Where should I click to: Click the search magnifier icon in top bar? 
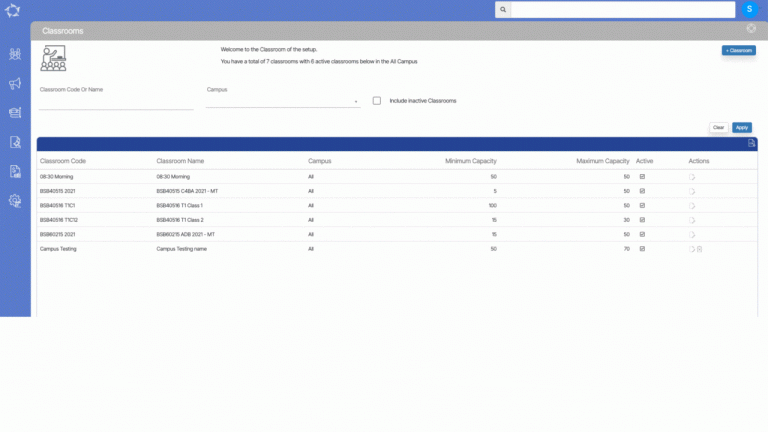(x=503, y=10)
